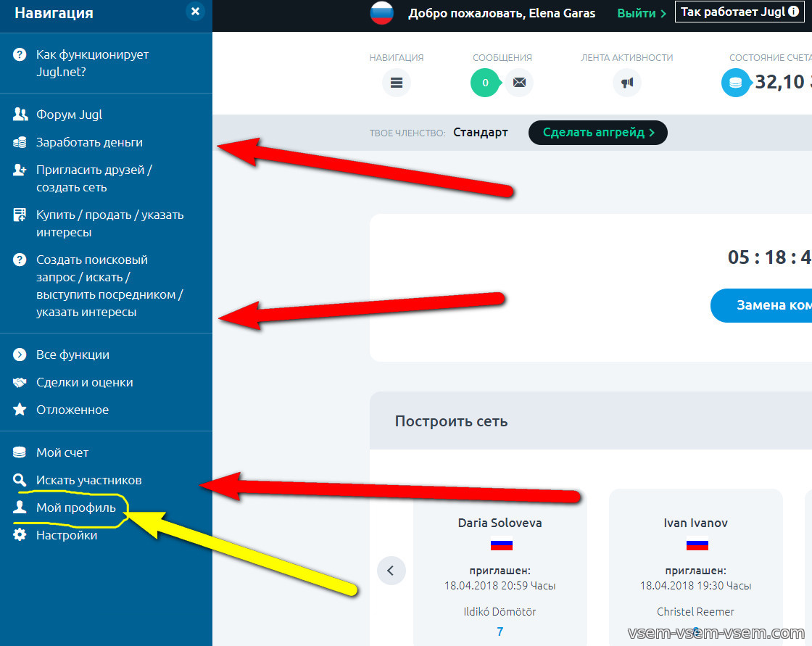
Task: Click the gear icon beside Настройки
Action: pyautogui.click(x=20, y=535)
